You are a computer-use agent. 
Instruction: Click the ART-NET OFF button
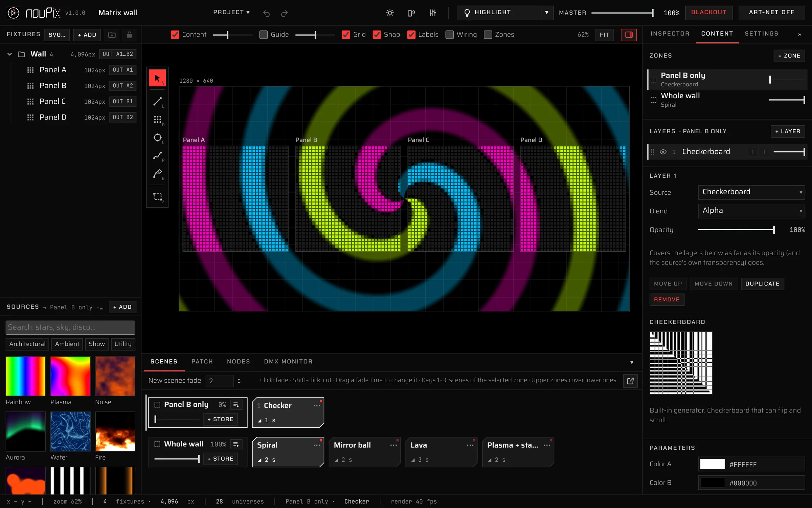771,13
